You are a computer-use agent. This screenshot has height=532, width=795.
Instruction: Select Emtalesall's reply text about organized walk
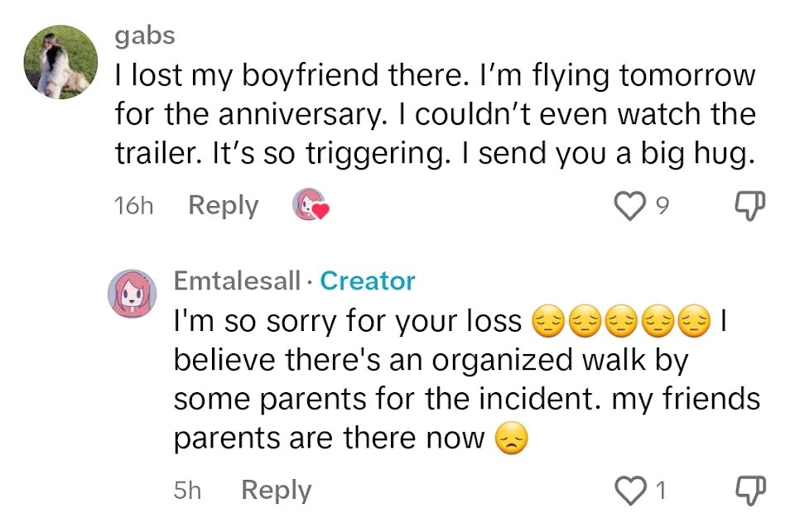467,379
